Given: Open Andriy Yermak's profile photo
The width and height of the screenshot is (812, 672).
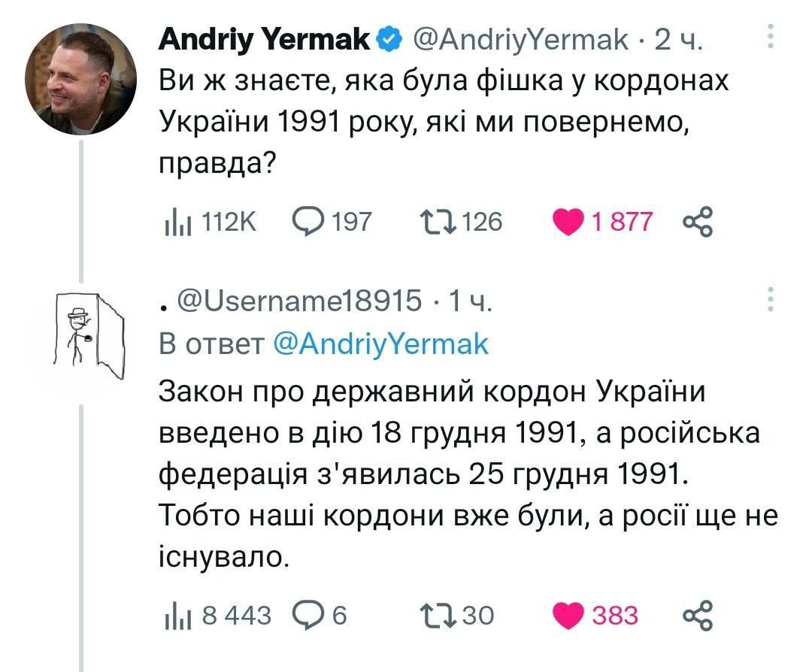Looking at the screenshot, I should click(81, 79).
